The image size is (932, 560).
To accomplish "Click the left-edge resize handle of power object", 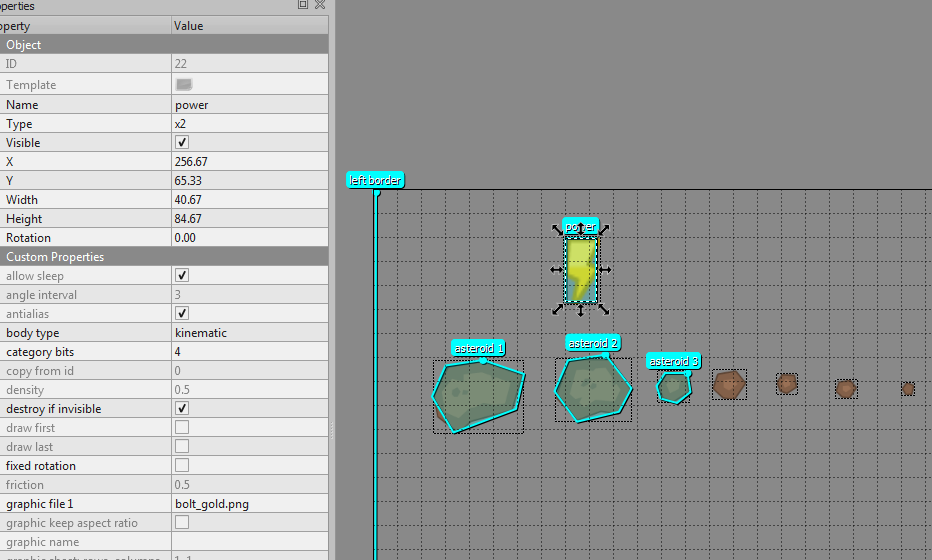I will (556, 270).
